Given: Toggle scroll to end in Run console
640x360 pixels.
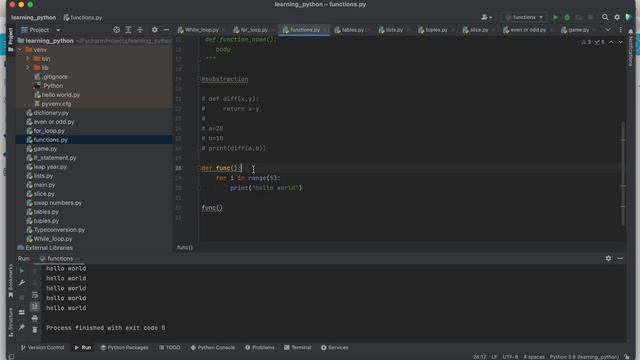Looking at the screenshot, I should click(35, 306).
